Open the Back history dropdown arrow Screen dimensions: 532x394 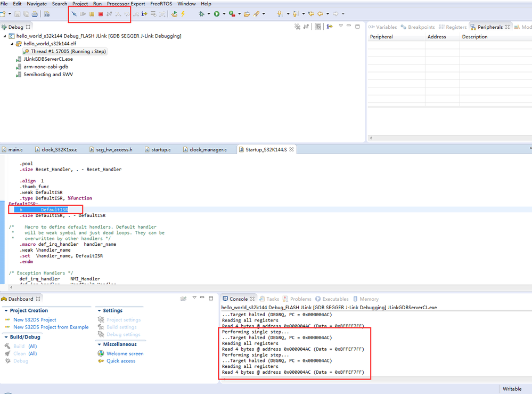tap(328, 14)
